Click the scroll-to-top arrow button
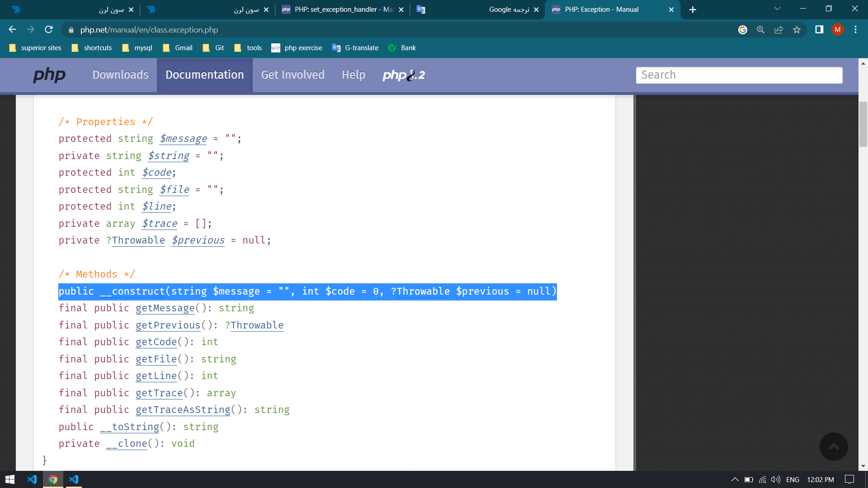Image resolution: width=868 pixels, height=488 pixels. pos(834,446)
